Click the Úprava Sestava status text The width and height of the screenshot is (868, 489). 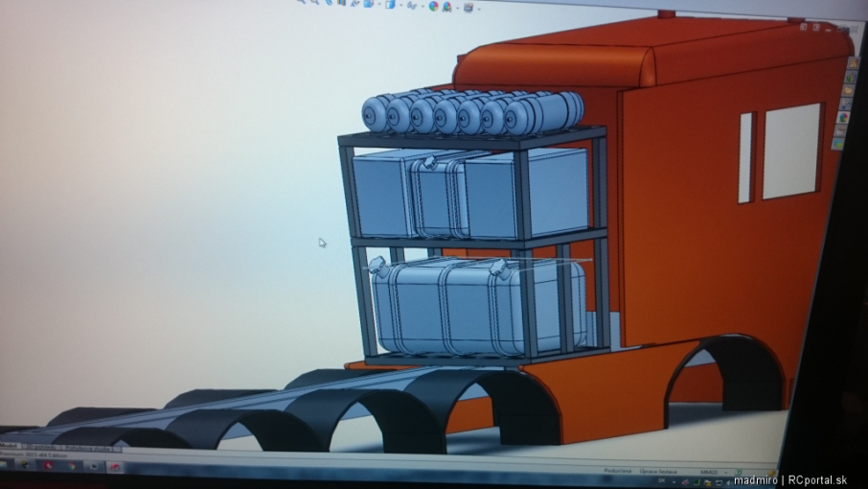click(658, 472)
